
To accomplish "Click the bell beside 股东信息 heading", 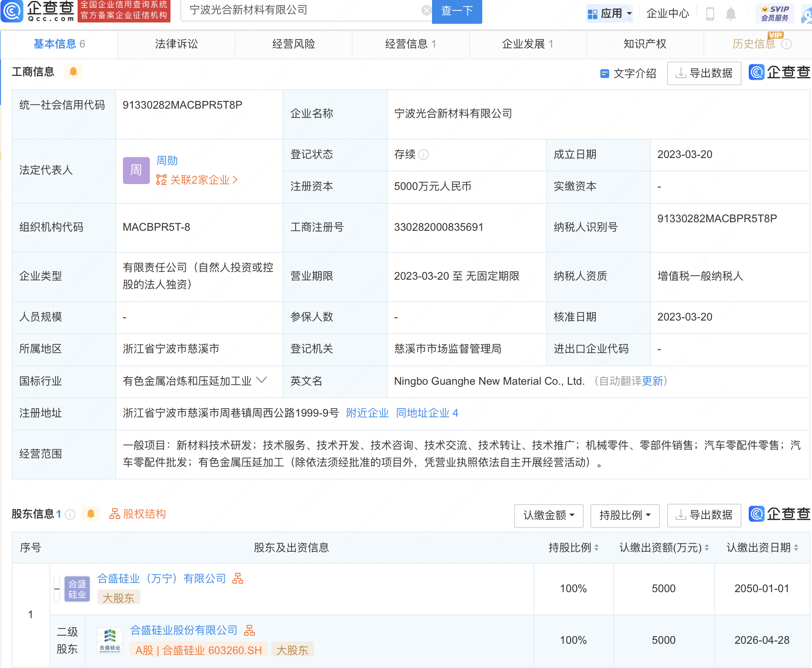I will (x=91, y=514).
